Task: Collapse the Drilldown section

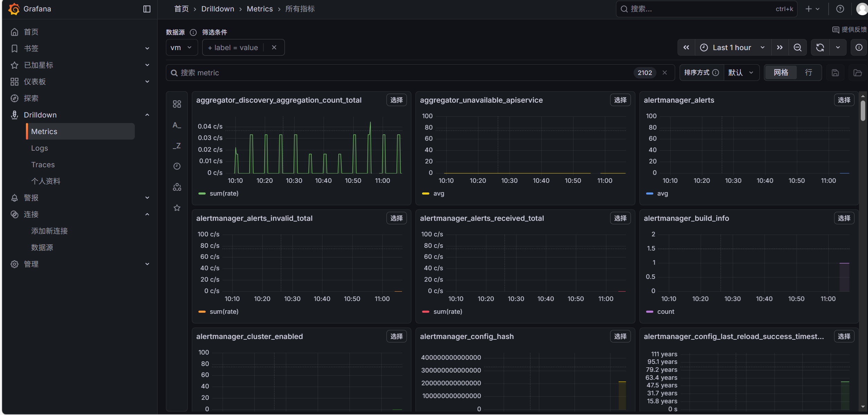Action: 147,115
